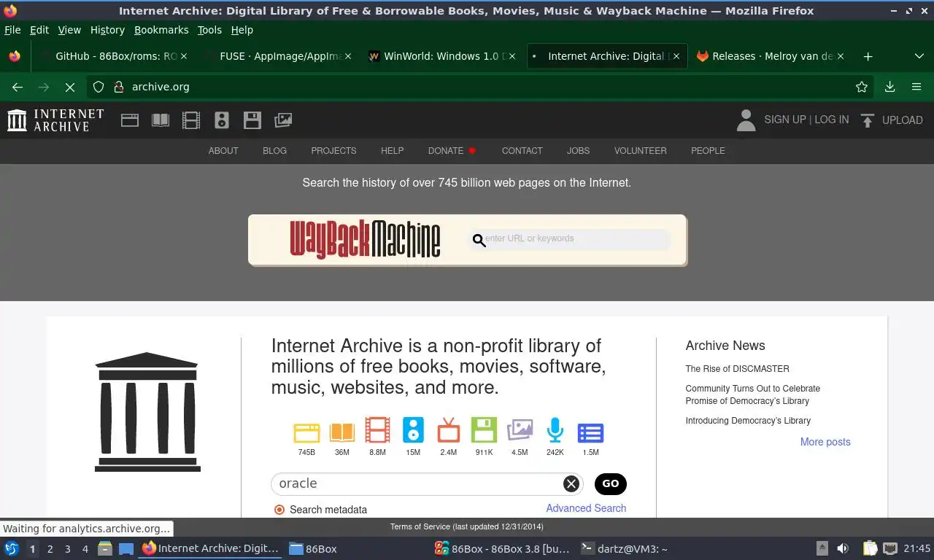Switch to workspace 2 in taskbar

(50, 549)
